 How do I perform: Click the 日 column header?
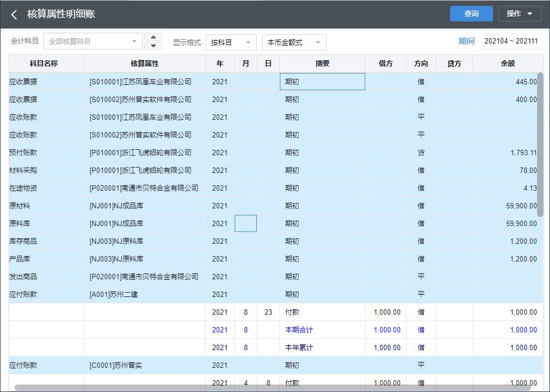[268, 63]
